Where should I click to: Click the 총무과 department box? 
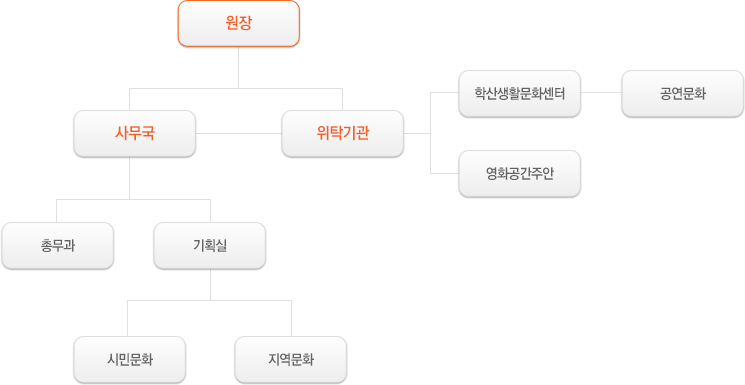pyautogui.click(x=57, y=246)
